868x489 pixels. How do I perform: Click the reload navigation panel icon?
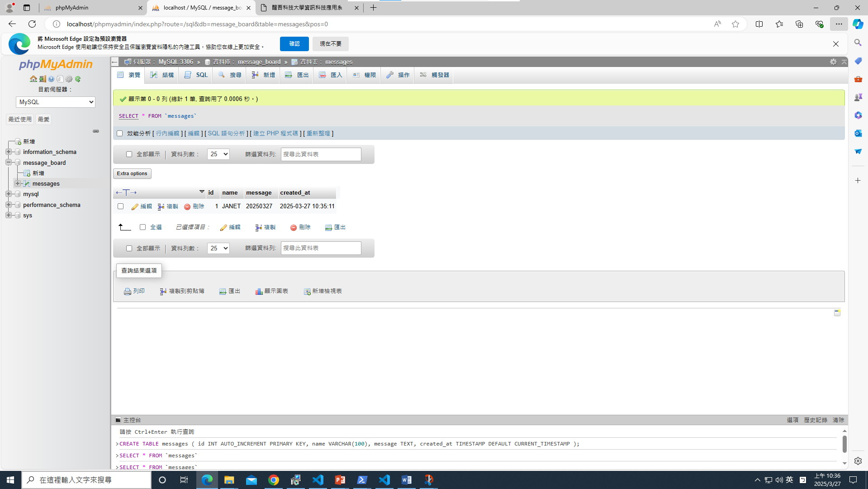78,79
